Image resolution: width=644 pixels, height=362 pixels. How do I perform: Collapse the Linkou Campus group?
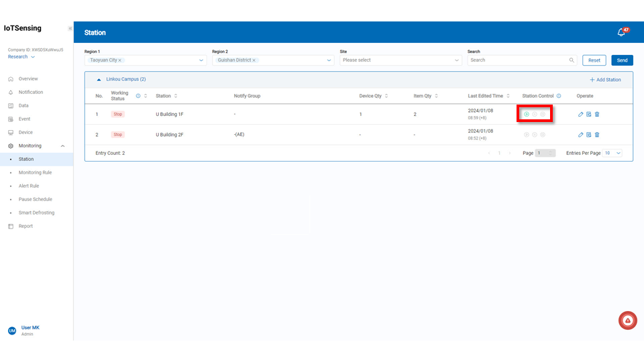pyautogui.click(x=99, y=79)
